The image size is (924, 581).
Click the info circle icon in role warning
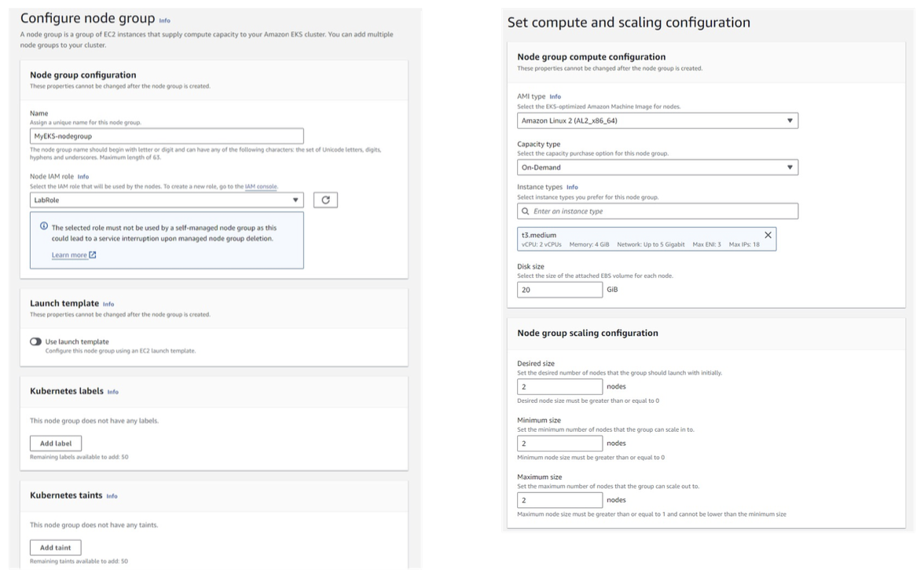click(x=43, y=227)
